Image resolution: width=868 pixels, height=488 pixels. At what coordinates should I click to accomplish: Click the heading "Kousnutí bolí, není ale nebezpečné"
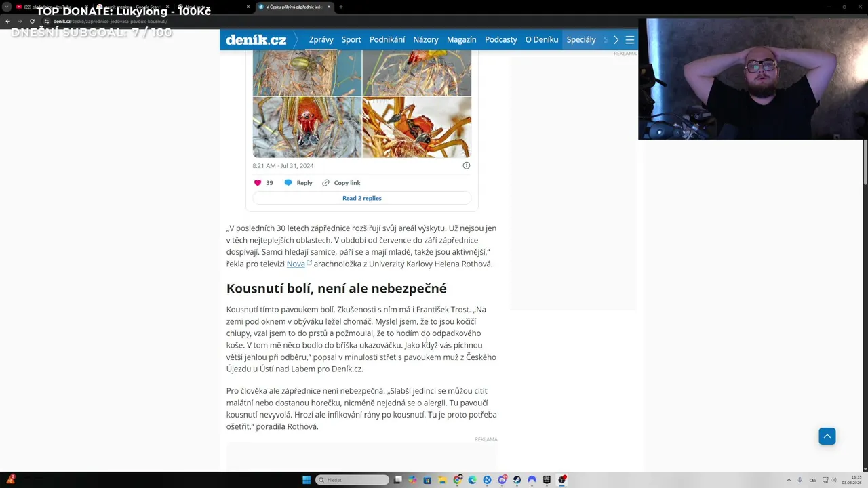tap(336, 289)
